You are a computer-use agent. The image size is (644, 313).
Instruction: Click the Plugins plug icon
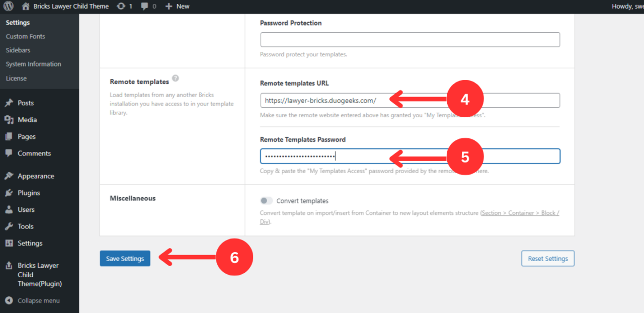coord(9,193)
